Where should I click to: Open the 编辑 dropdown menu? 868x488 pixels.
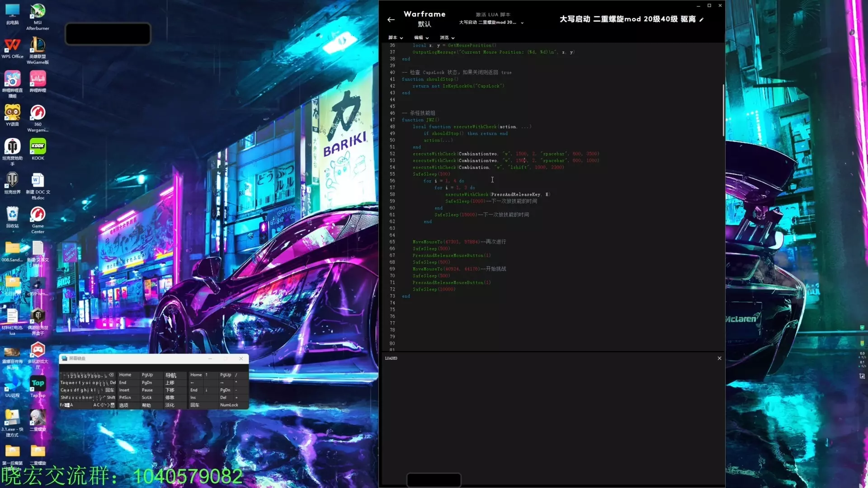[421, 38]
